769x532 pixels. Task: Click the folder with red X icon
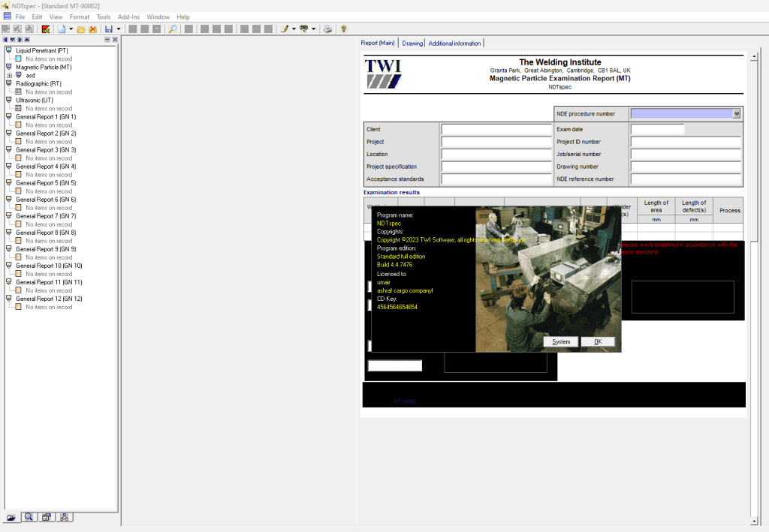click(x=92, y=29)
